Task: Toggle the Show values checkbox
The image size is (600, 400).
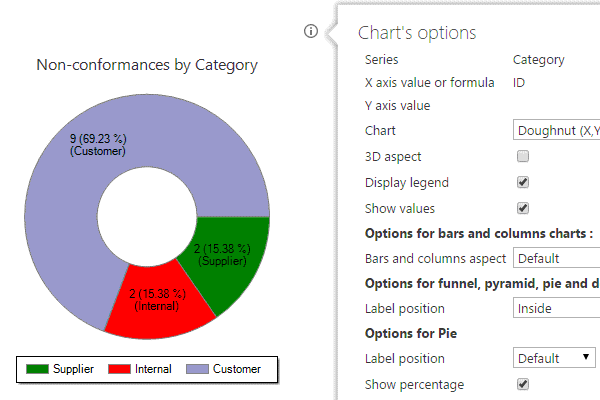Action: point(523,208)
